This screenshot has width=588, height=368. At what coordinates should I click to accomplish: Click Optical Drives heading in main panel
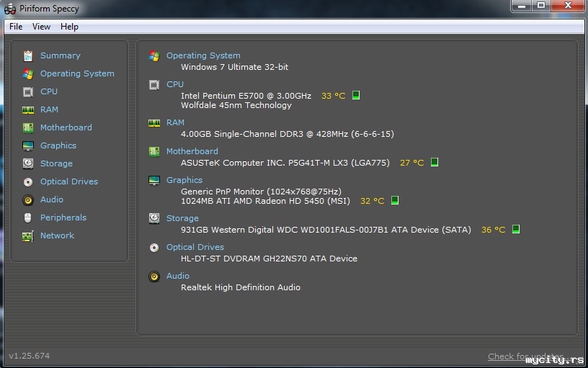coord(195,247)
